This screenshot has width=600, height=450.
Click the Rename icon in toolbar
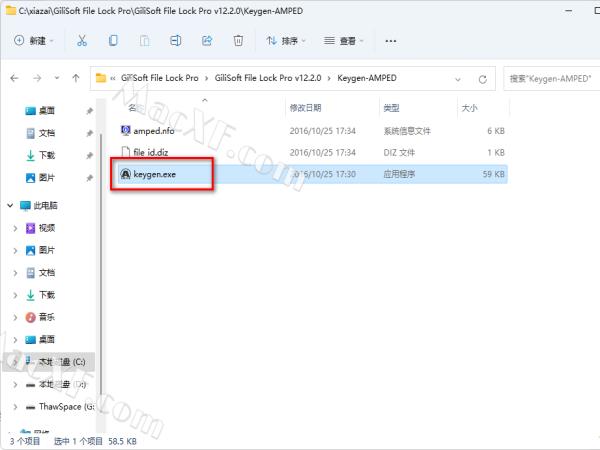[x=175, y=41]
